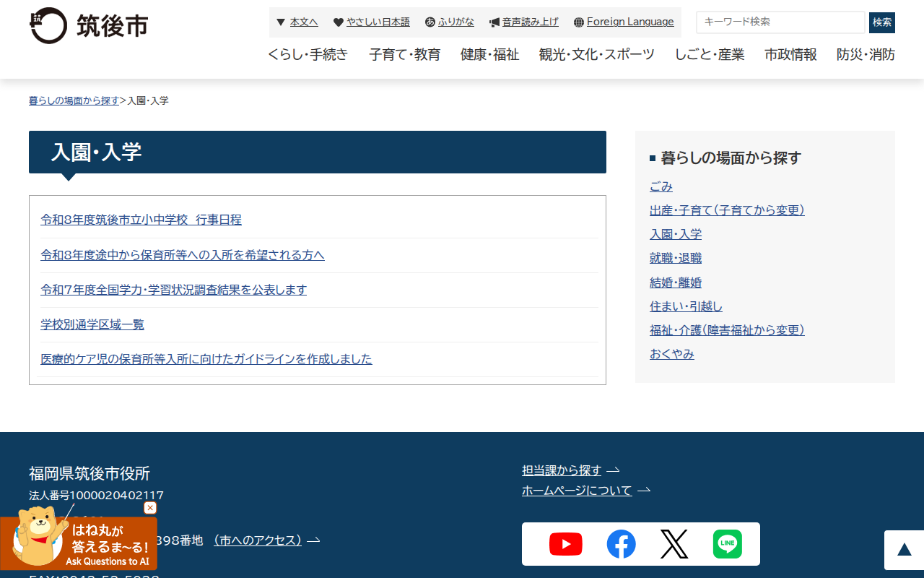
Task: Select 出産・子育て in the sidebar
Action: (727, 210)
